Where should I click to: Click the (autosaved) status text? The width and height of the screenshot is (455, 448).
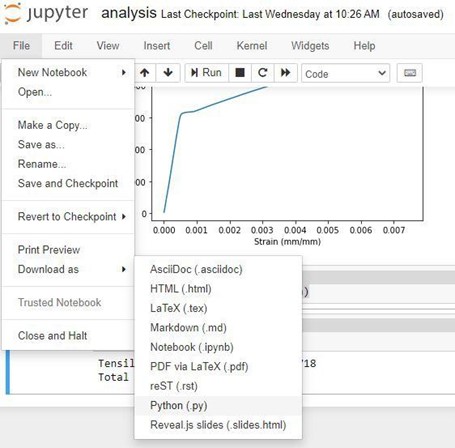[415, 14]
